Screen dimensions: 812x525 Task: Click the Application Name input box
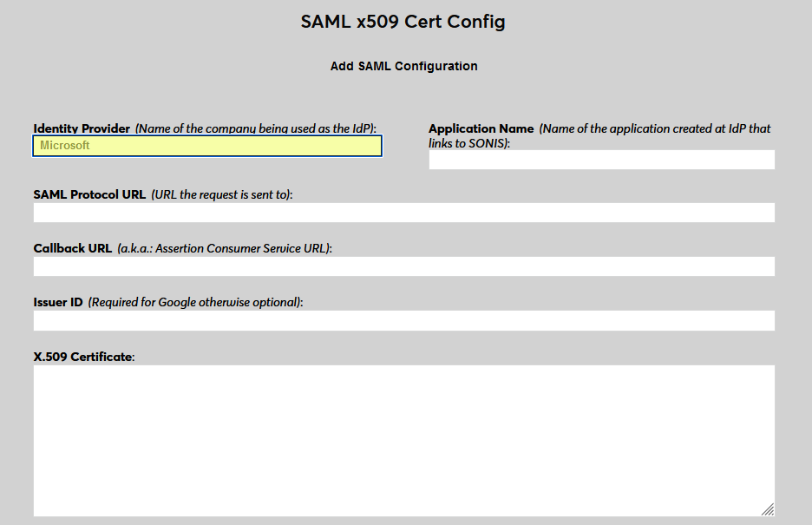[601, 160]
